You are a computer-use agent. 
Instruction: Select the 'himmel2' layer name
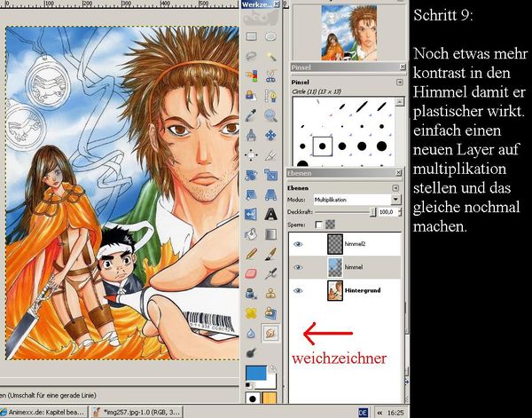[355, 244]
